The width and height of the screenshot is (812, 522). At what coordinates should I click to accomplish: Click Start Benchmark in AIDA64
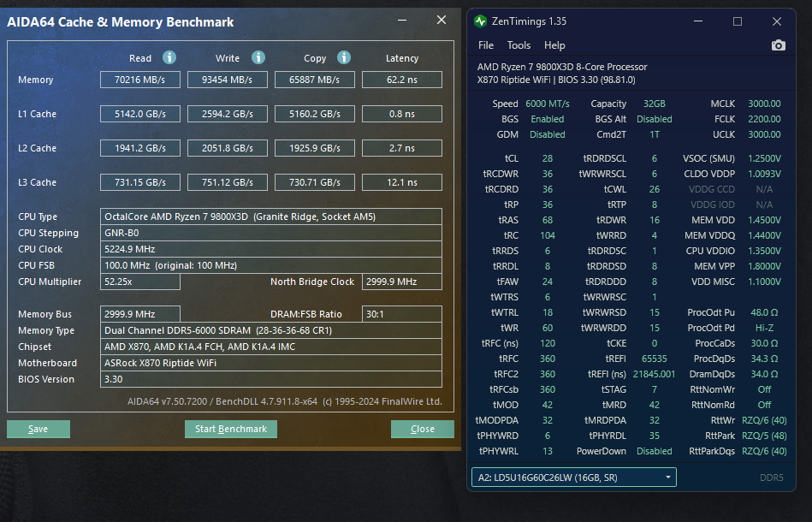(x=231, y=429)
